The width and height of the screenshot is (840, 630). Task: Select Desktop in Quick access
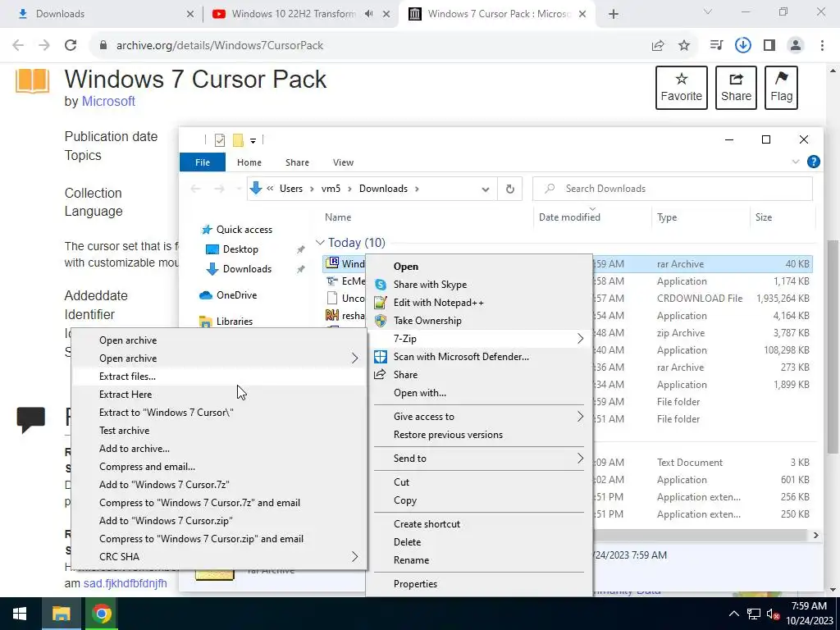click(240, 249)
